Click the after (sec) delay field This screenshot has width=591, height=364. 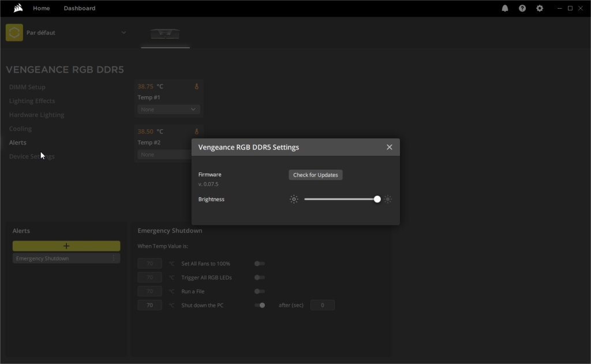pyautogui.click(x=322, y=305)
